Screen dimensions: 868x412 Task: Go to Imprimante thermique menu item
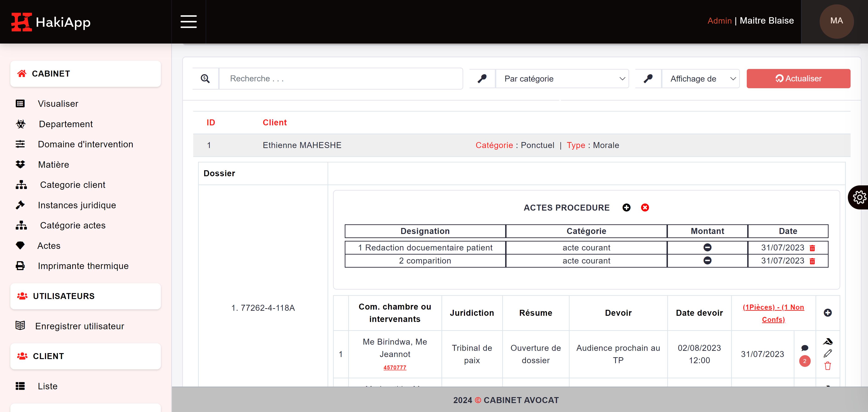pyautogui.click(x=83, y=266)
